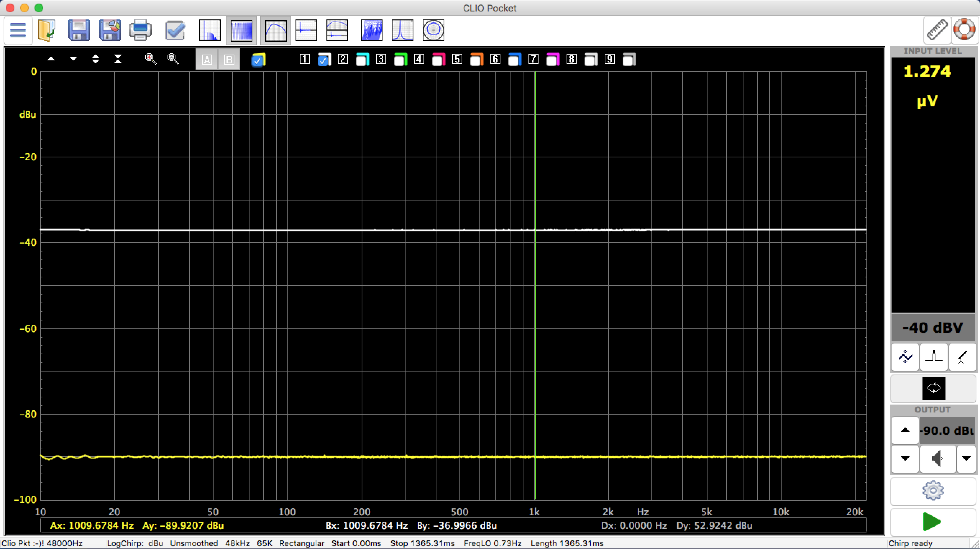Viewport: 980px width, 549px height.
Task: Open the resonance peak parameters icon
Action: [403, 30]
